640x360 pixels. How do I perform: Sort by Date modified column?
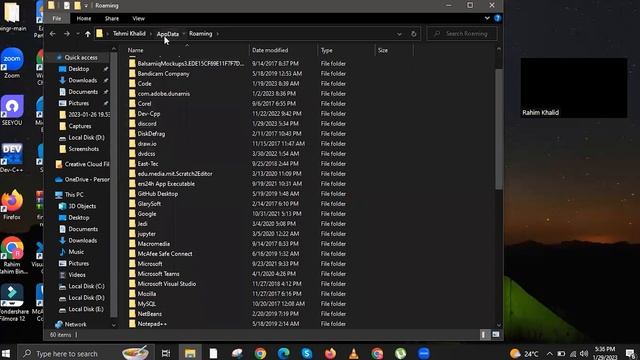point(270,50)
